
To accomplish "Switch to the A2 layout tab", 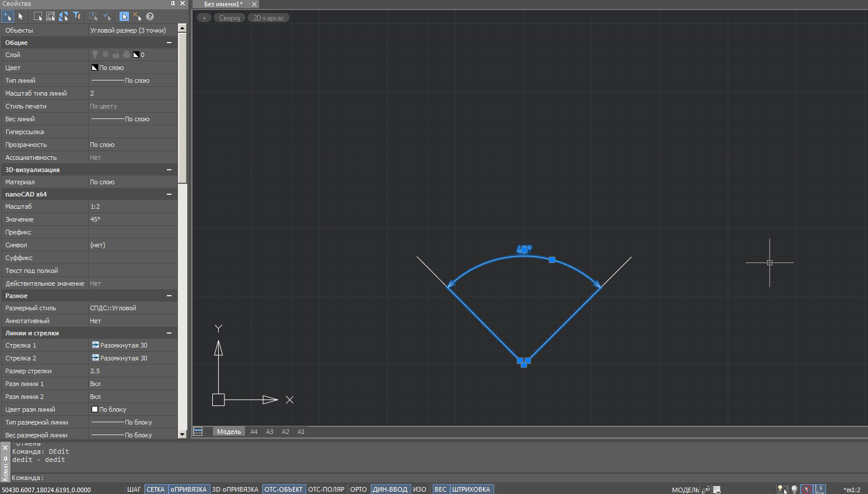I will 285,432.
